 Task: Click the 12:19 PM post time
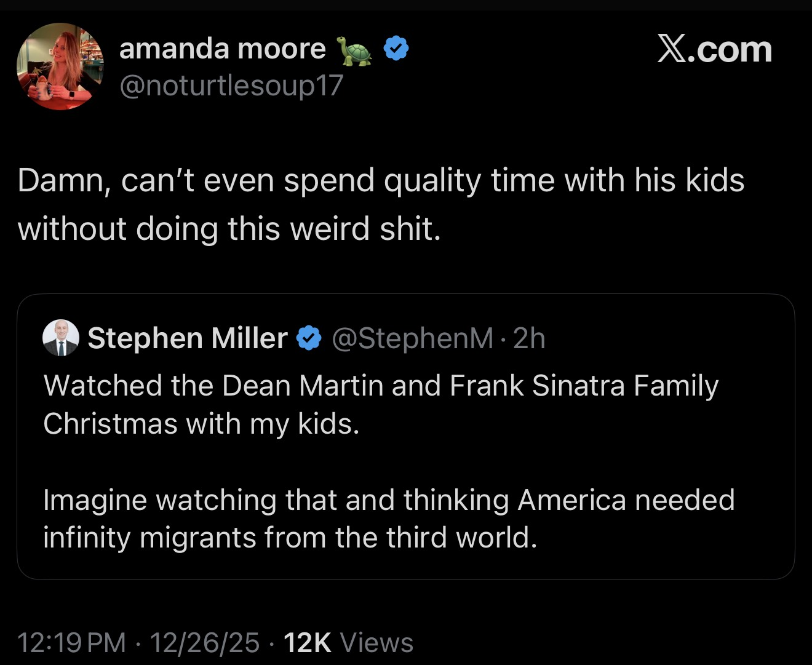tap(72, 643)
